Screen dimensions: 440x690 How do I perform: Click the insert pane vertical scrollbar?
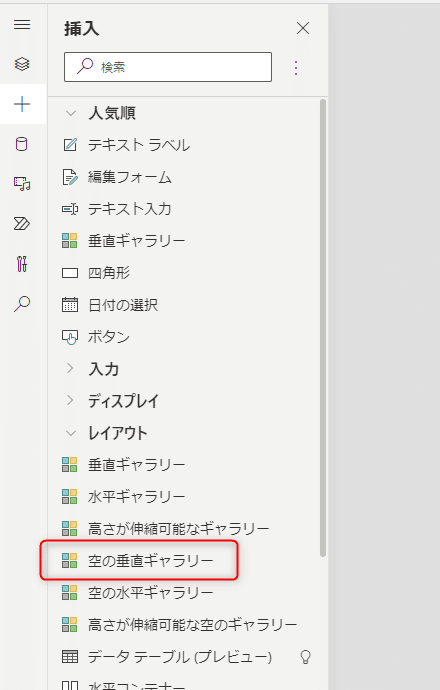pyautogui.click(x=323, y=328)
